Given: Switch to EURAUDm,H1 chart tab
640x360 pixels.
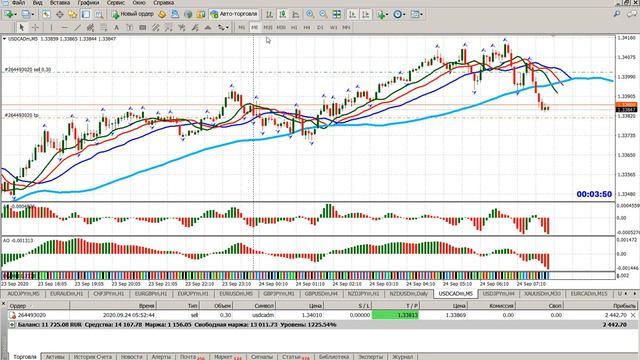Looking at the screenshot, I should pyautogui.click(x=66, y=293).
